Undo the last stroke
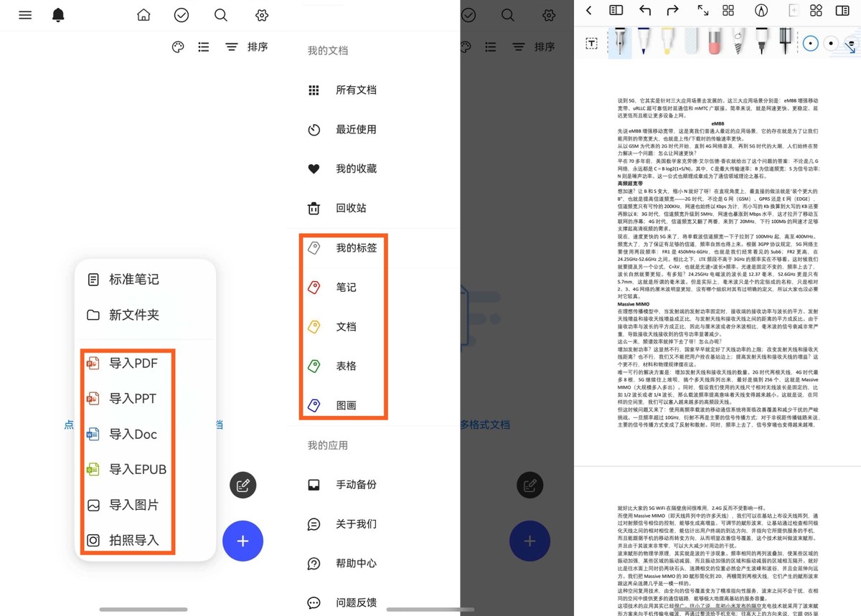The width and height of the screenshot is (861, 616). [644, 10]
